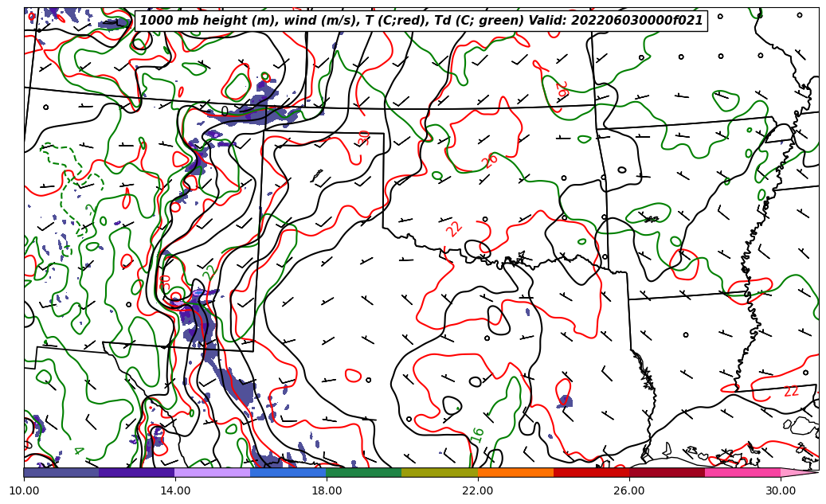
Task: Click the green '4' dewpoint label in Mexico
Action: point(79,451)
